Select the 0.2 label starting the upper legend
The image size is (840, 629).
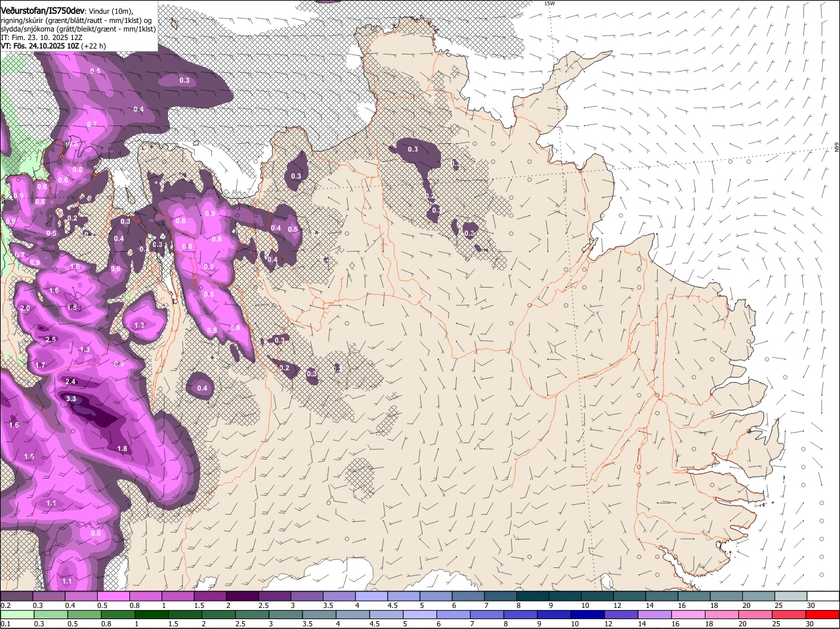[5, 605]
